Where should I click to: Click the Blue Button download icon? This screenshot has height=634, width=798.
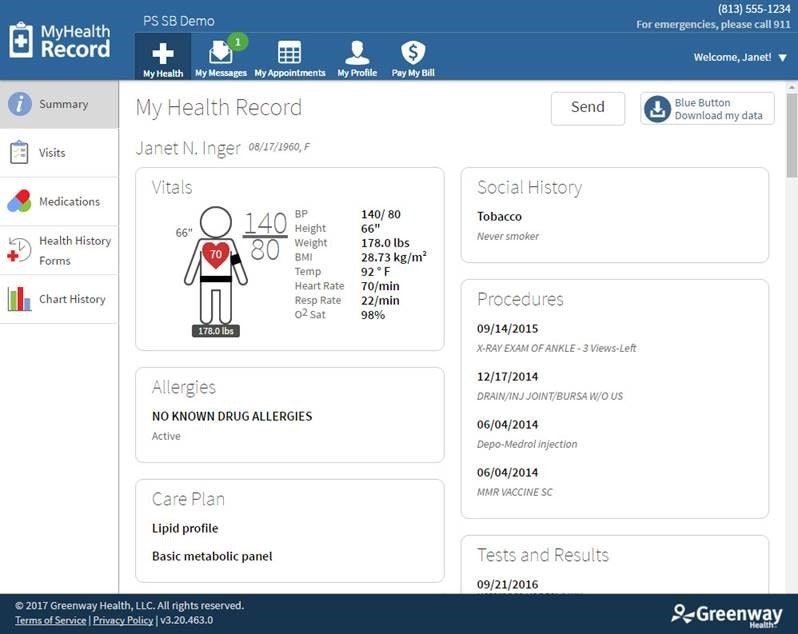657,109
